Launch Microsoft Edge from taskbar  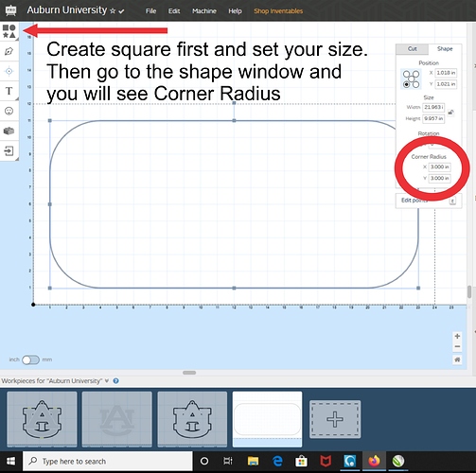pos(277,462)
